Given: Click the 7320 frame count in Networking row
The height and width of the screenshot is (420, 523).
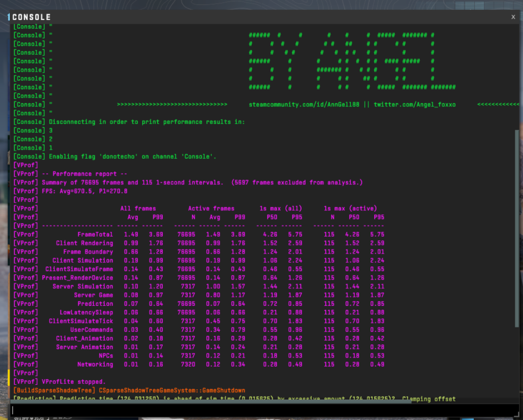Looking at the screenshot, I should [188, 365].
